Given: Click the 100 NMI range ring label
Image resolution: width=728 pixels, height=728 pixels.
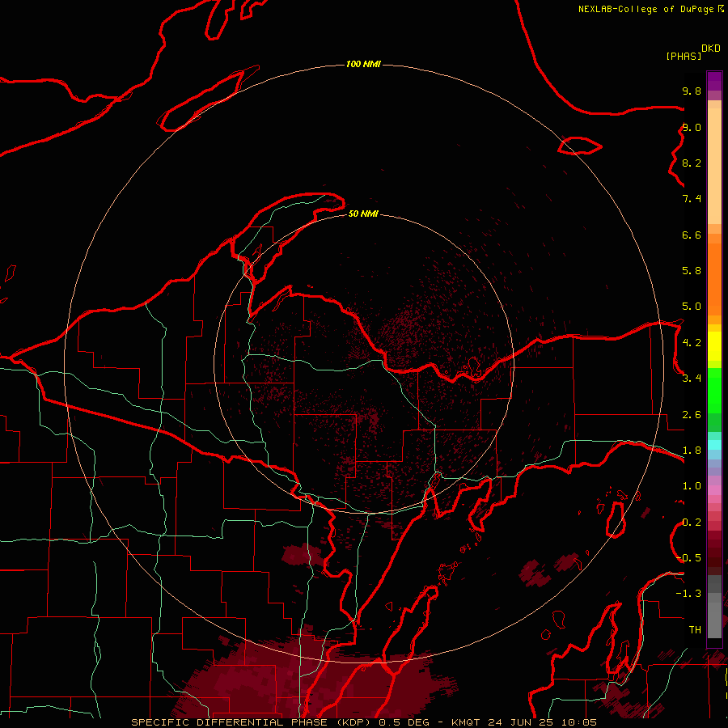Looking at the screenshot, I should [x=363, y=64].
